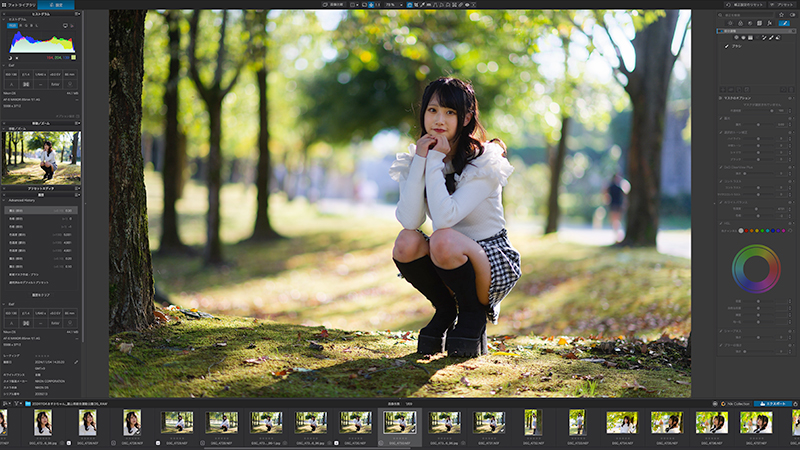
Task: Open the Light palette tab icon
Action: click(x=730, y=23)
